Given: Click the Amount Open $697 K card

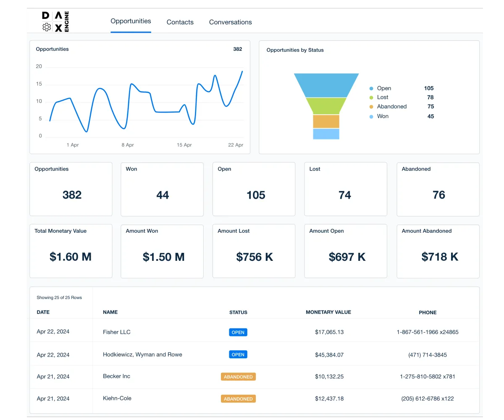Looking at the screenshot, I should (346, 251).
